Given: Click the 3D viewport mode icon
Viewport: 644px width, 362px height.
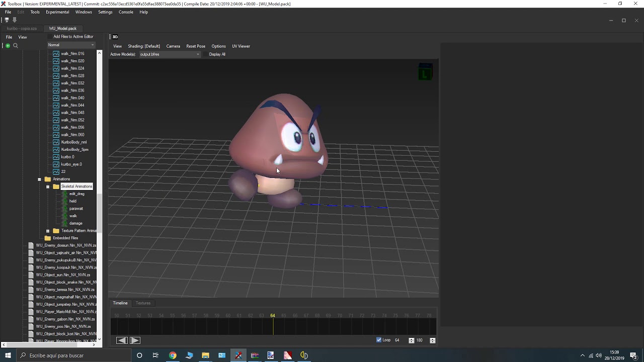Looking at the screenshot, I should [115, 37].
